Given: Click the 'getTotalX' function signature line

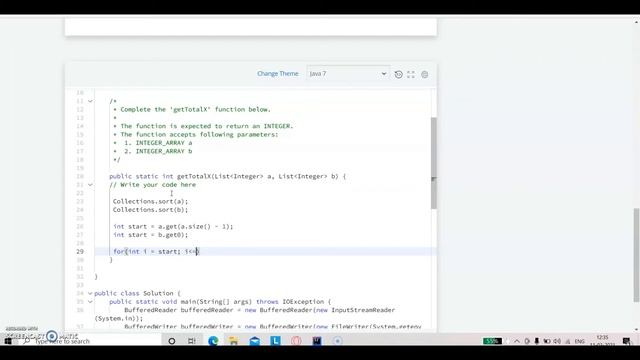Looking at the screenshot, I should pos(227,176).
